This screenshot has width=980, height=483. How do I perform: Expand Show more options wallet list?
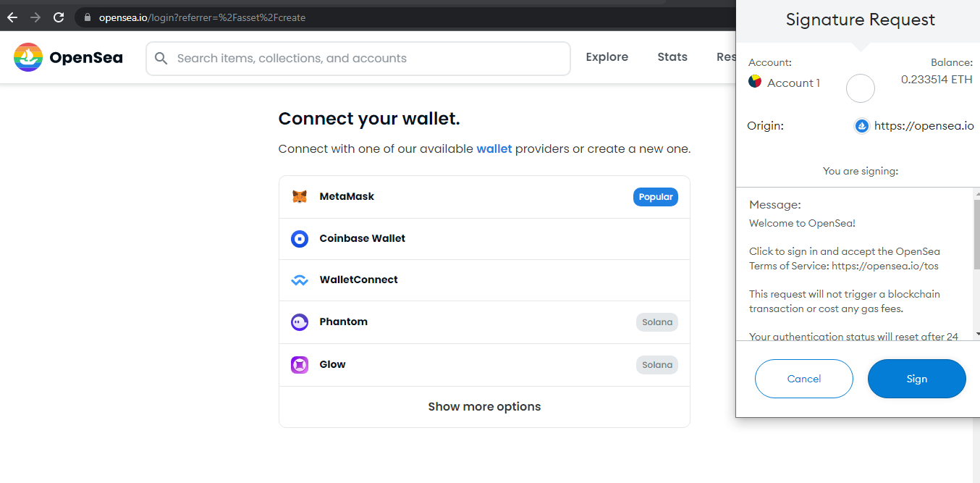click(x=484, y=407)
